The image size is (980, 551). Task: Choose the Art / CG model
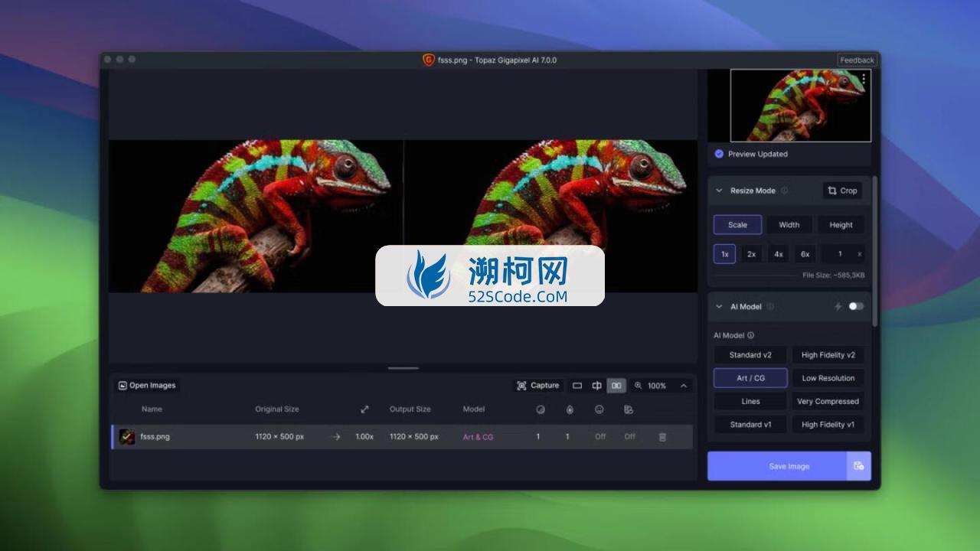point(750,378)
